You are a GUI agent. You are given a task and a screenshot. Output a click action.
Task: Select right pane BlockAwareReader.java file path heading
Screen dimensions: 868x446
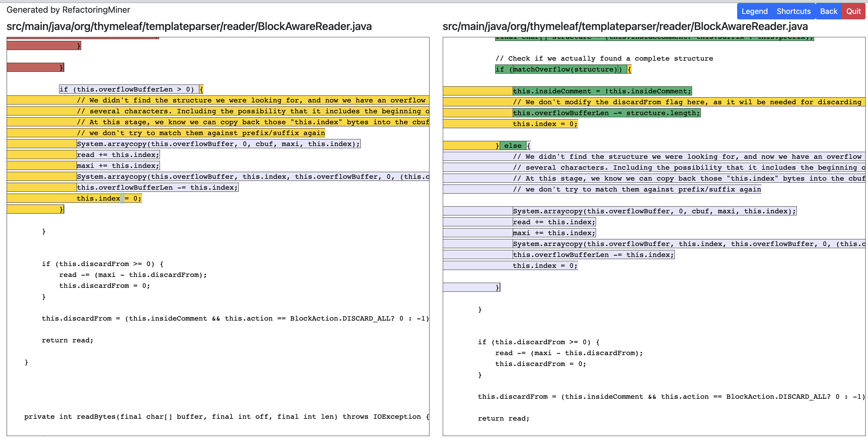(x=625, y=26)
